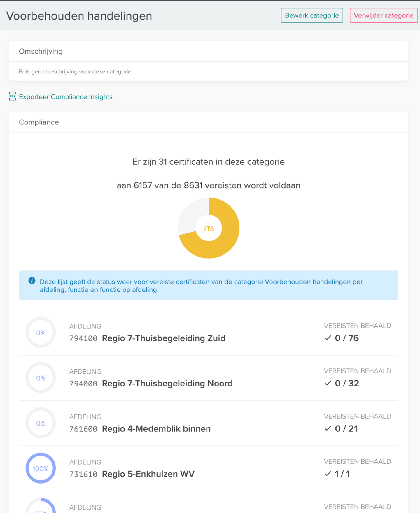
Task: Click the 0% ring for Thuisbegeleiding Zuid
Action: [x=41, y=333]
